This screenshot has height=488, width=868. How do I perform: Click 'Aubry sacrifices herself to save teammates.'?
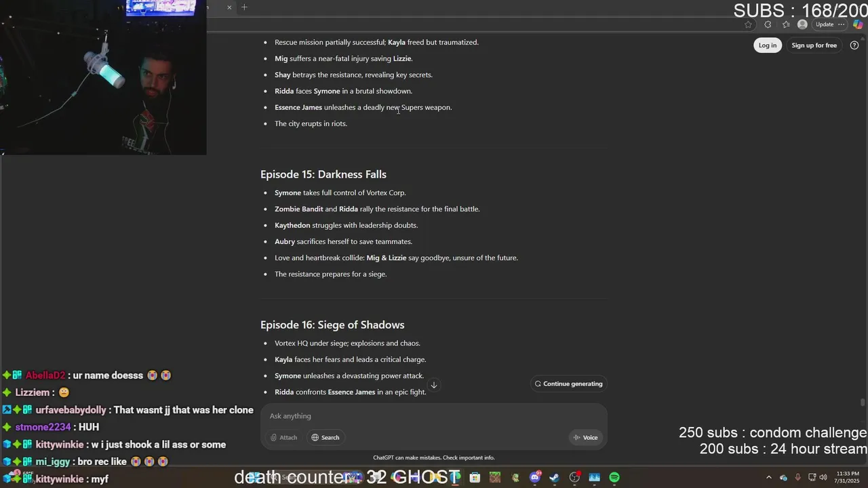(x=343, y=241)
